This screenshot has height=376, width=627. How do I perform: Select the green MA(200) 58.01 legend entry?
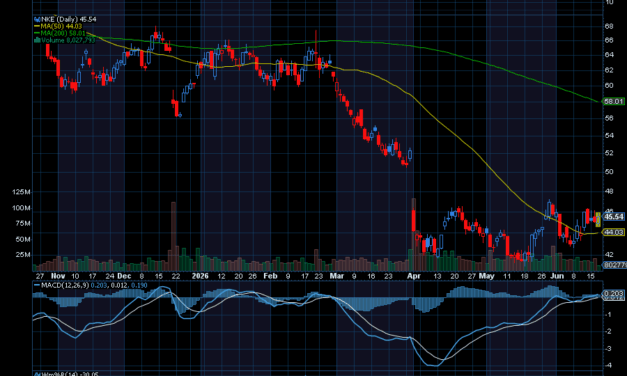pos(63,33)
